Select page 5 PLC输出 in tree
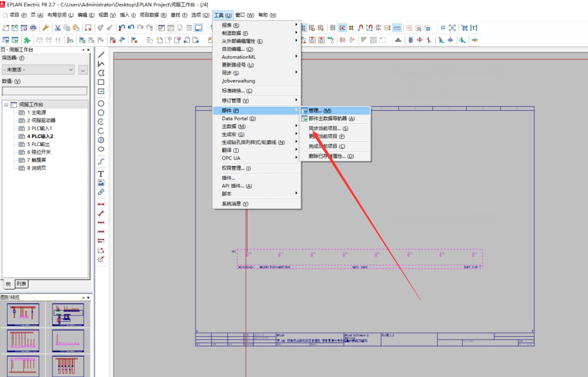The width and height of the screenshot is (588, 377). point(38,144)
